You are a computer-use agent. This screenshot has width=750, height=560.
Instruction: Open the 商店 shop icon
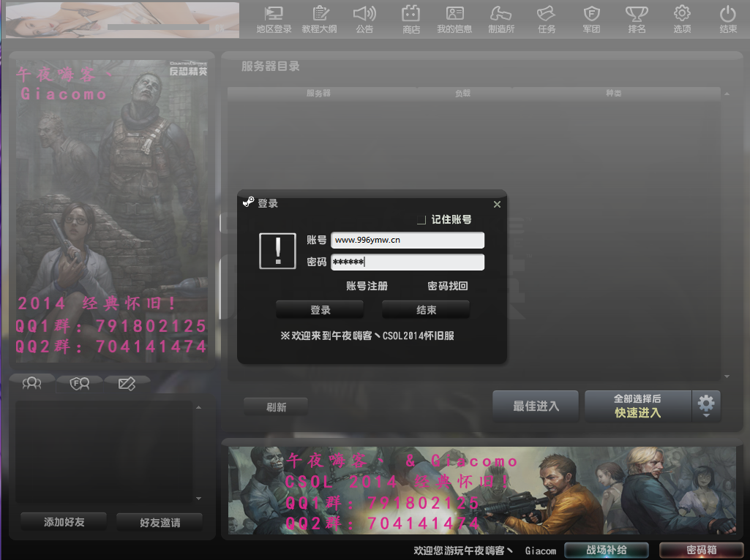click(411, 20)
